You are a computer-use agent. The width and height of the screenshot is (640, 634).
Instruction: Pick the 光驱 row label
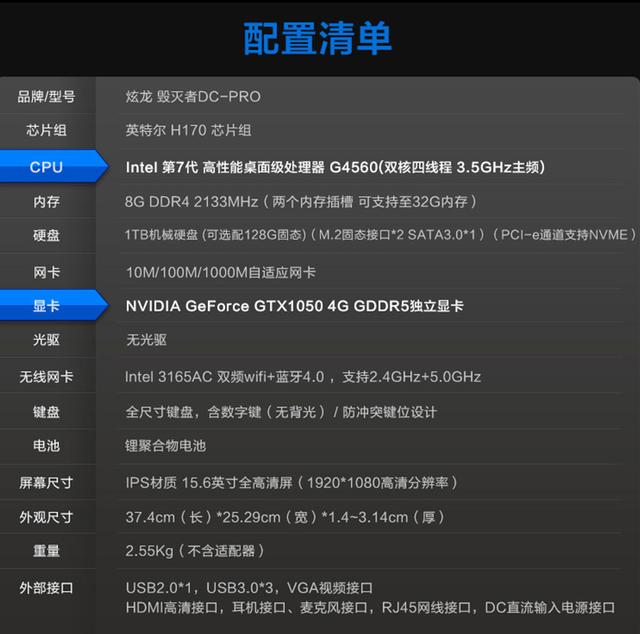(x=46, y=341)
